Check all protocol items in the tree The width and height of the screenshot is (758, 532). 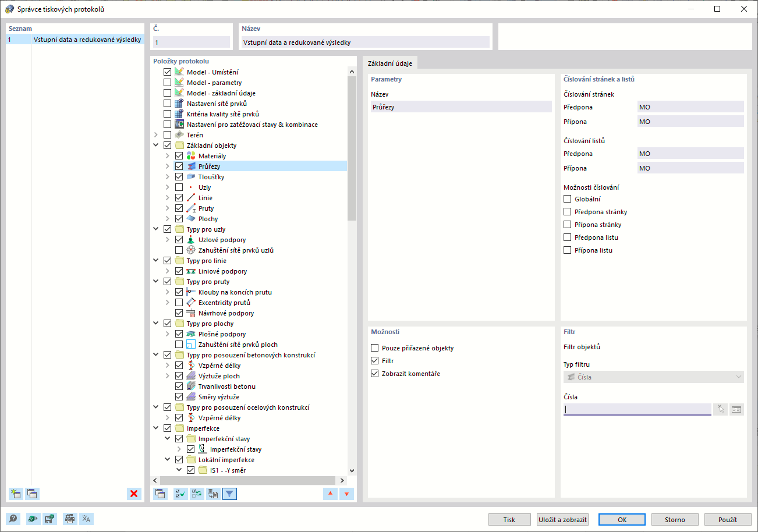181,494
